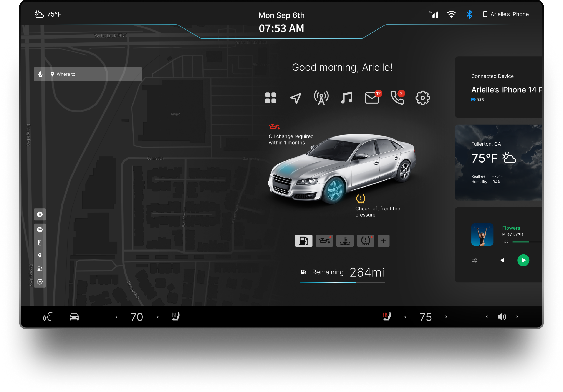
Task: Decrease right temperature below 75
Action: click(405, 317)
